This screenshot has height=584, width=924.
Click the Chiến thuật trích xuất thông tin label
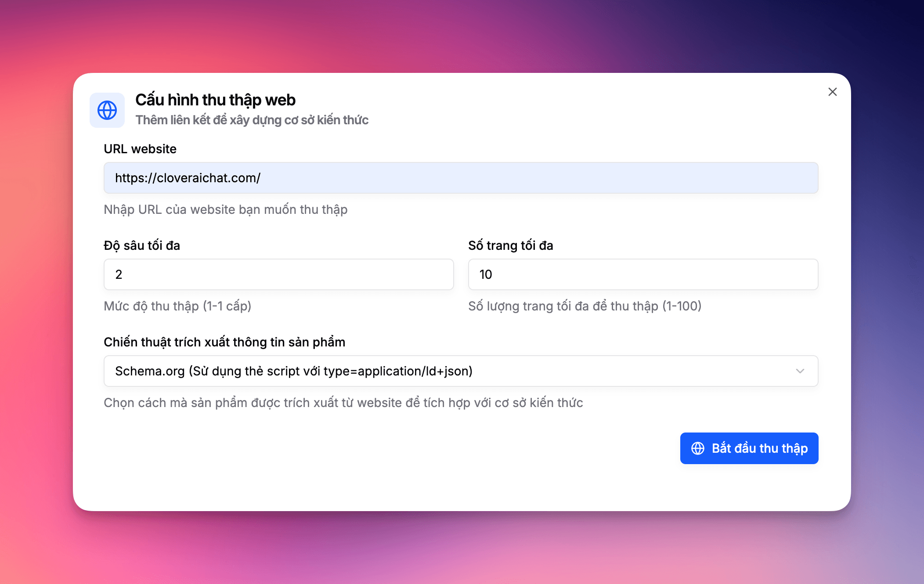[224, 342]
